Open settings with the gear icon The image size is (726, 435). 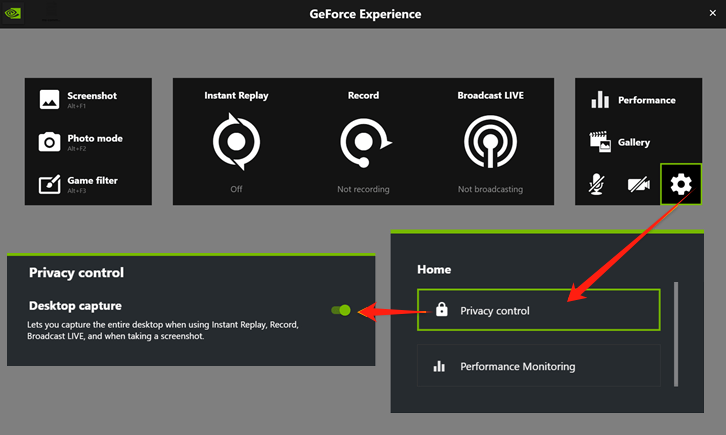[681, 184]
